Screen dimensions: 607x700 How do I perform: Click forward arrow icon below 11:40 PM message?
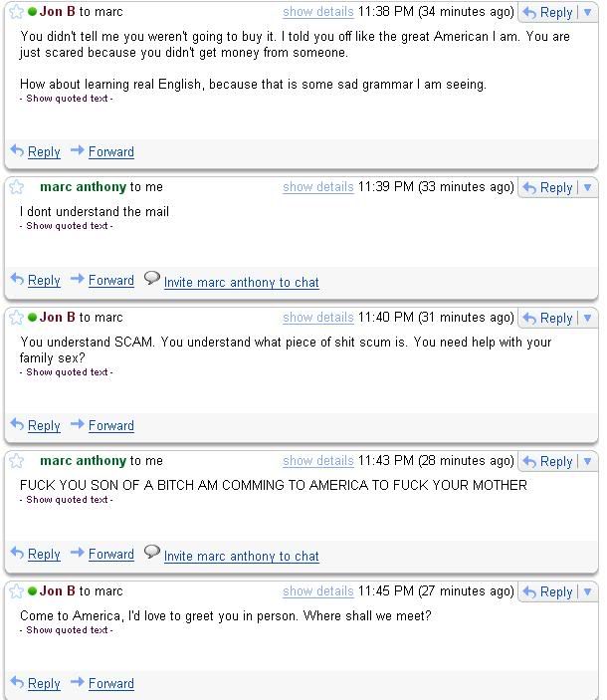(78, 423)
